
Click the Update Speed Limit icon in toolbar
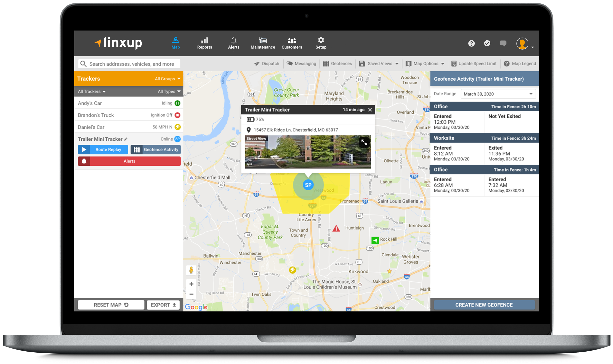453,64
